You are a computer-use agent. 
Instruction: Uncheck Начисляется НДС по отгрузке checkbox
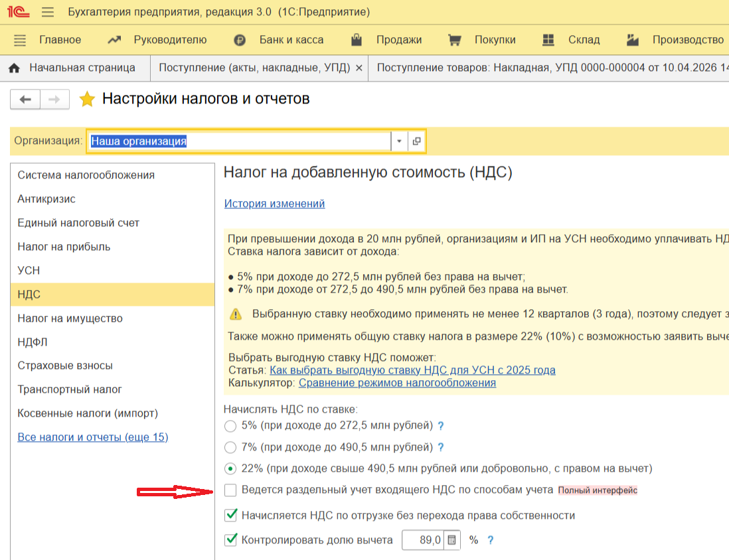[230, 515]
